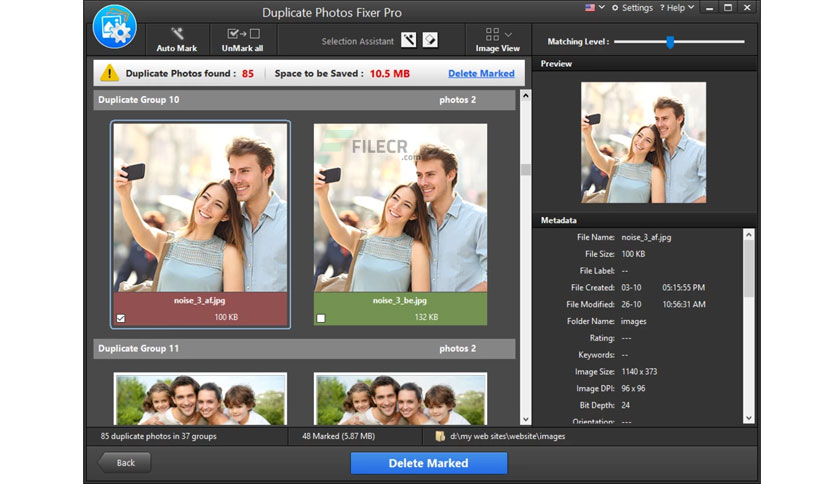Image resolution: width=836 pixels, height=484 pixels.
Task: Click the results list scroll-up arrow
Action: (x=526, y=96)
